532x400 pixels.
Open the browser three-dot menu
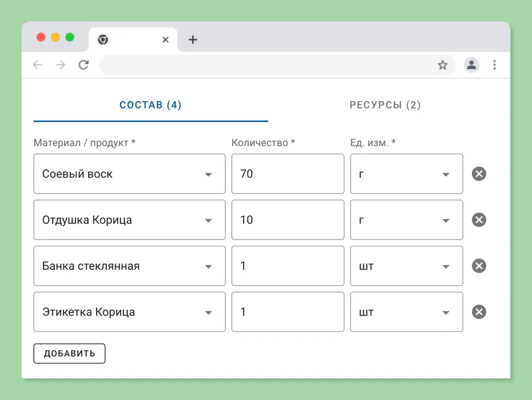(494, 65)
